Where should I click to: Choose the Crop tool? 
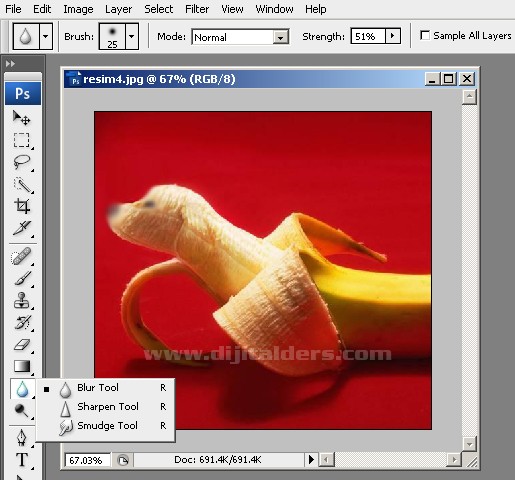tap(22, 206)
